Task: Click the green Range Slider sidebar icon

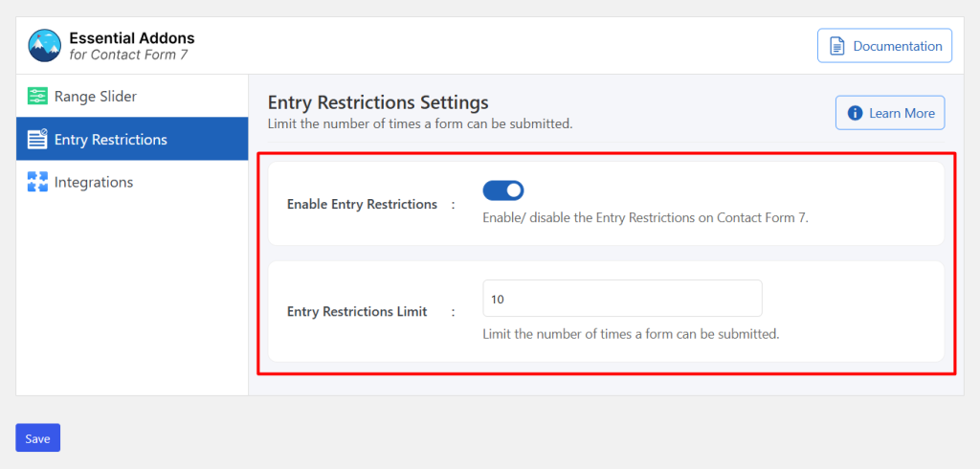Action: [x=37, y=97]
